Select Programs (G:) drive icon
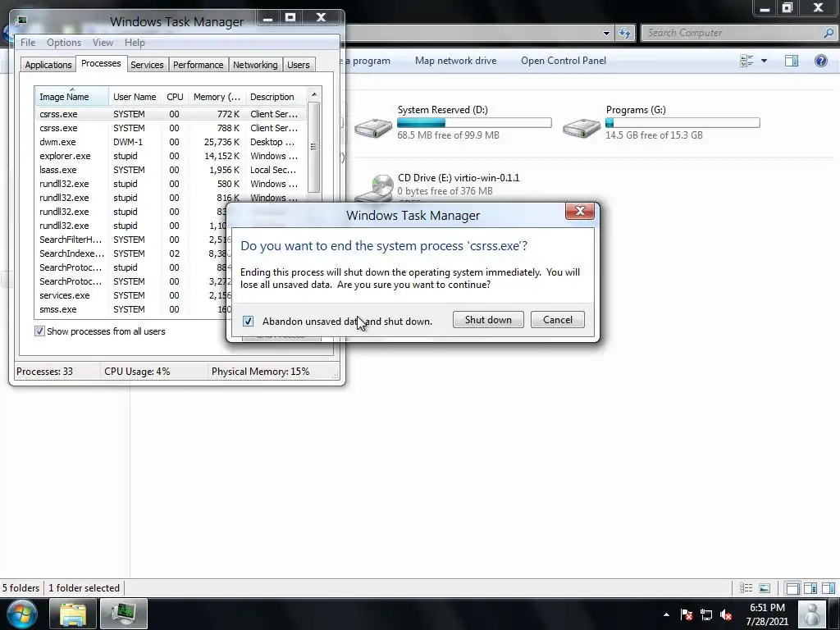 (x=582, y=127)
